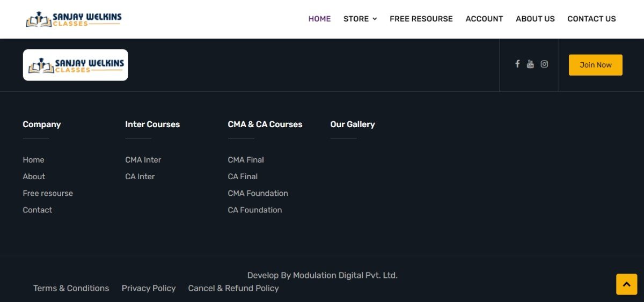Open the CMA Inter course link
The height and width of the screenshot is (302, 644).
point(143,160)
